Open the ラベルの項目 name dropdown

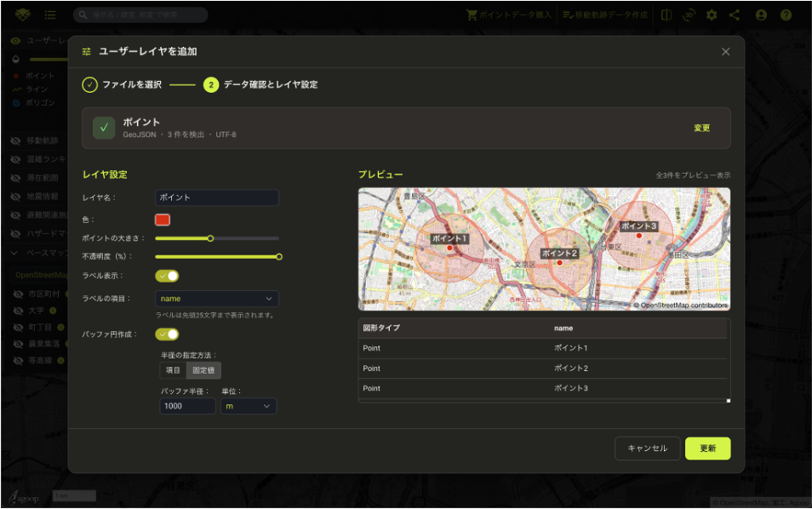click(217, 299)
